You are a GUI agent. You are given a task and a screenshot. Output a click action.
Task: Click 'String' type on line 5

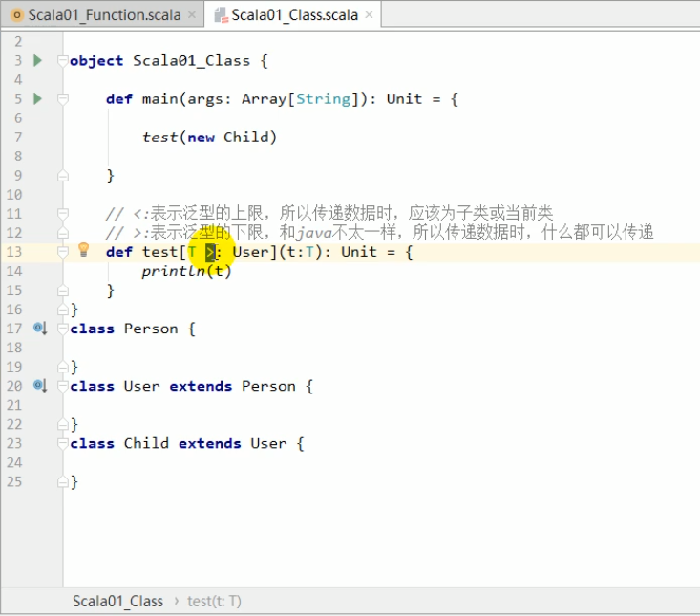click(323, 99)
